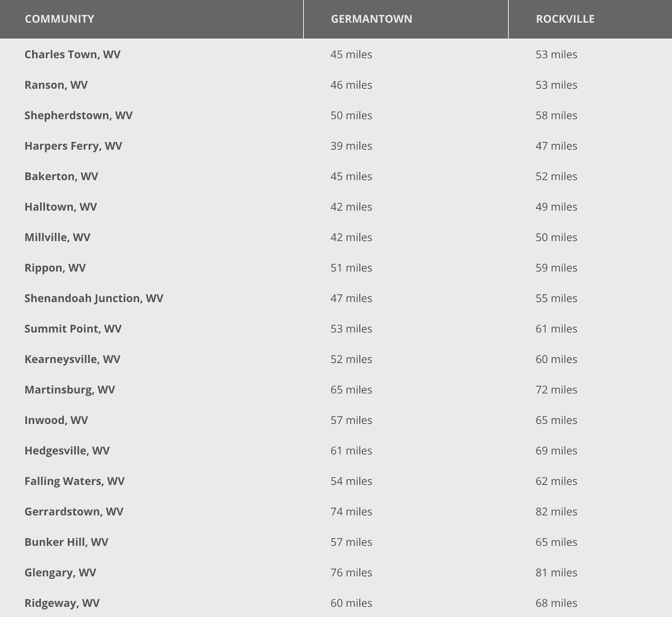Select Falling Waters, WV row label

pyautogui.click(x=74, y=481)
